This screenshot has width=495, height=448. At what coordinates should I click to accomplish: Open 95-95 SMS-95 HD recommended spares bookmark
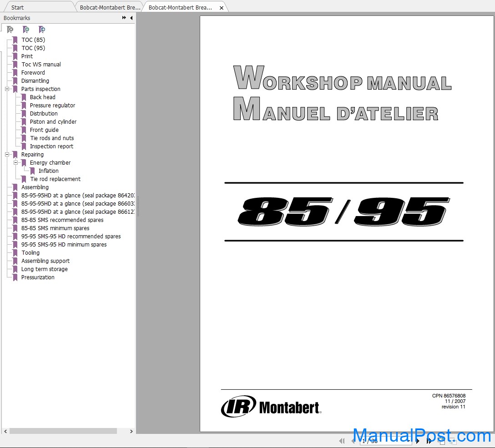71,237
